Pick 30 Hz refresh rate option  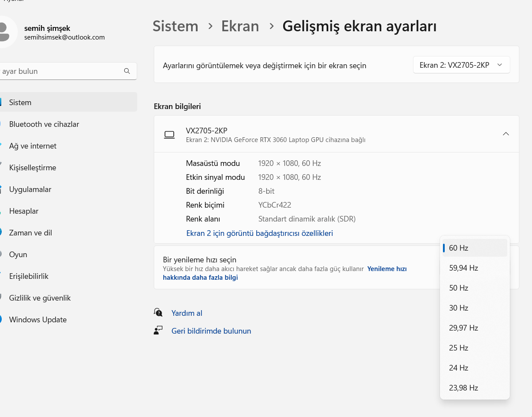coord(459,308)
